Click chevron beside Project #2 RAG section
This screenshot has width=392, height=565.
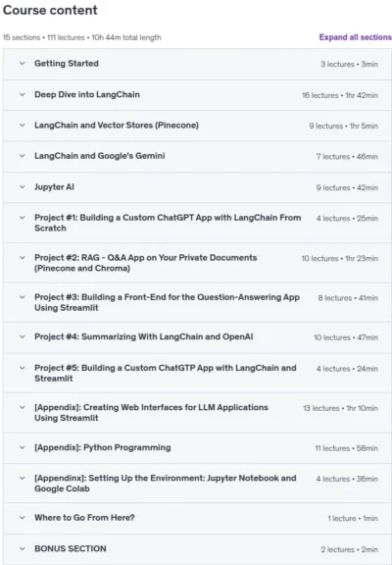tap(23, 258)
